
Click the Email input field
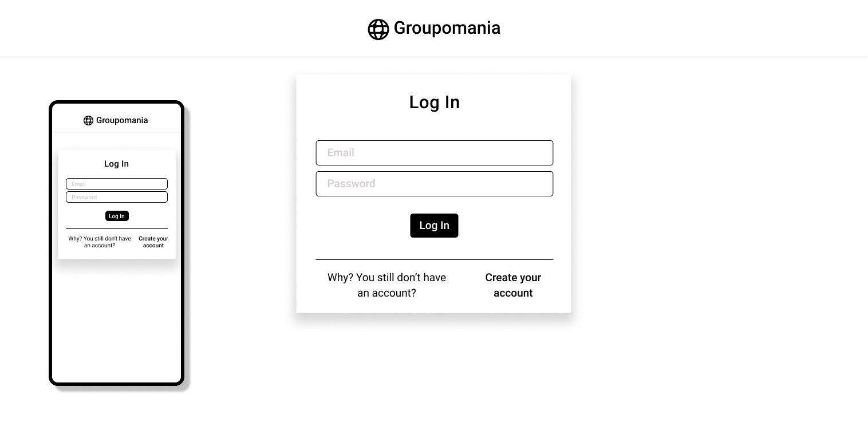(434, 153)
